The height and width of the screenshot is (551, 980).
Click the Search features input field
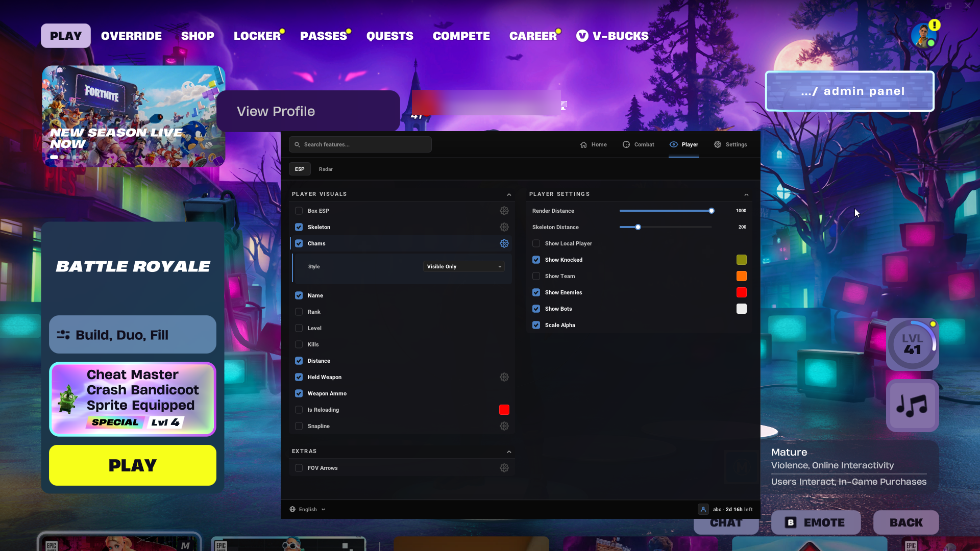tap(360, 144)
